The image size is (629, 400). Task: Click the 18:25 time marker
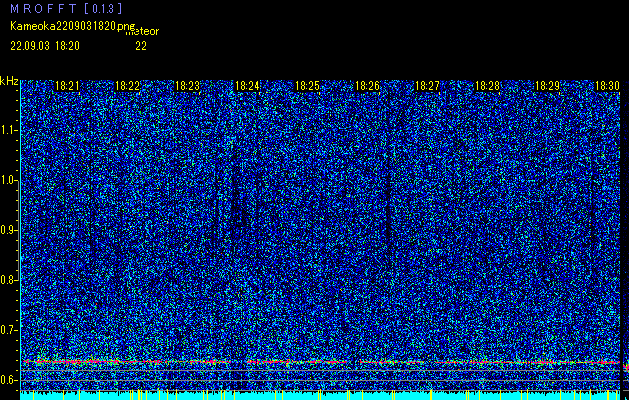[x=307, y=86]
